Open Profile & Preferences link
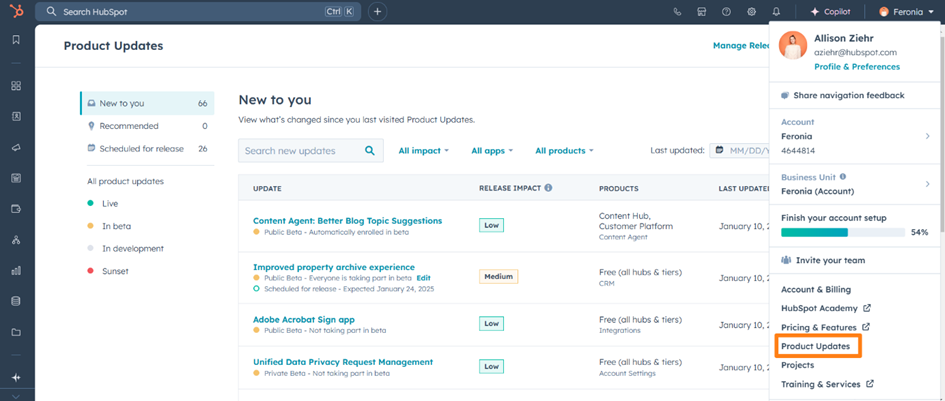This screenshot has width=945, height=401. click(x=856, y=67)
